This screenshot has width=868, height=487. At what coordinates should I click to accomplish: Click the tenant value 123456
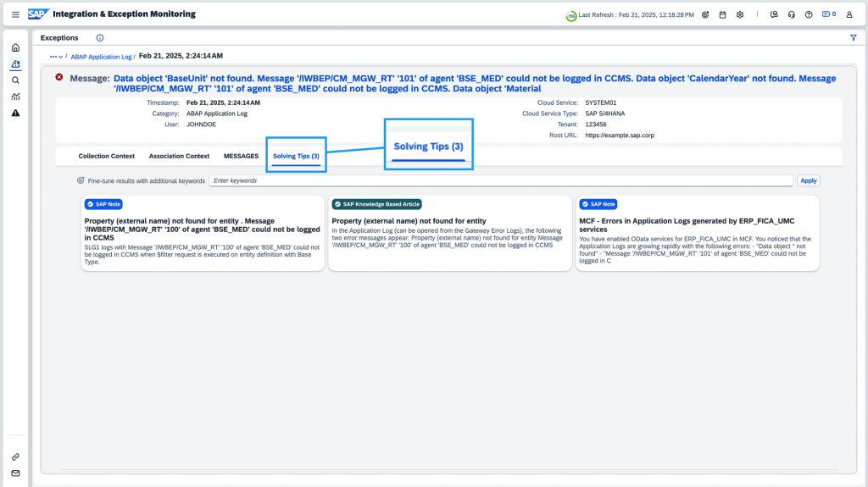click(596, 125)
